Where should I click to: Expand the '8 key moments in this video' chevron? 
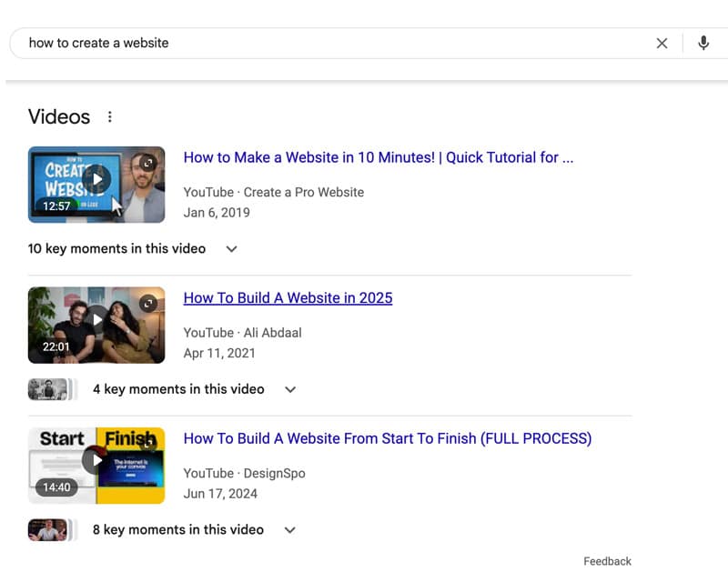coord(290,530)
